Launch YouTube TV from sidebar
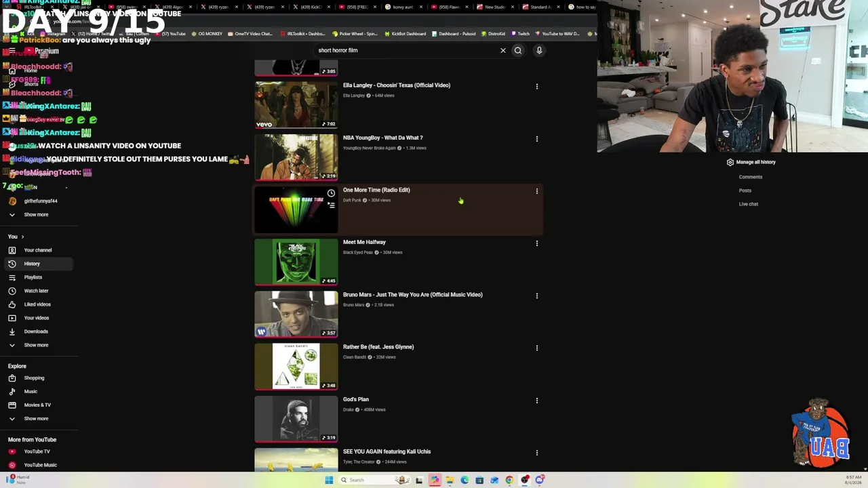Image resolution: width=868 pixels, height=488 pixels. (x=37, y=451)
